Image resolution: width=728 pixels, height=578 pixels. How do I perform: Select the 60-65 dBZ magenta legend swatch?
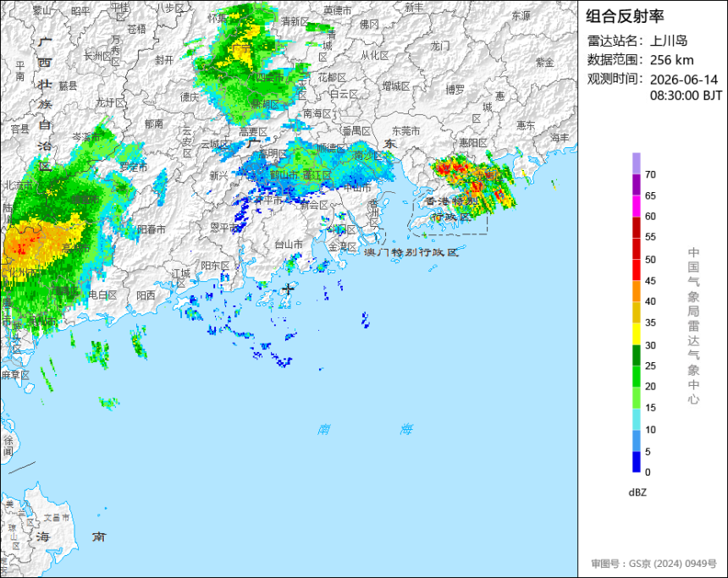tap(636, 206)
